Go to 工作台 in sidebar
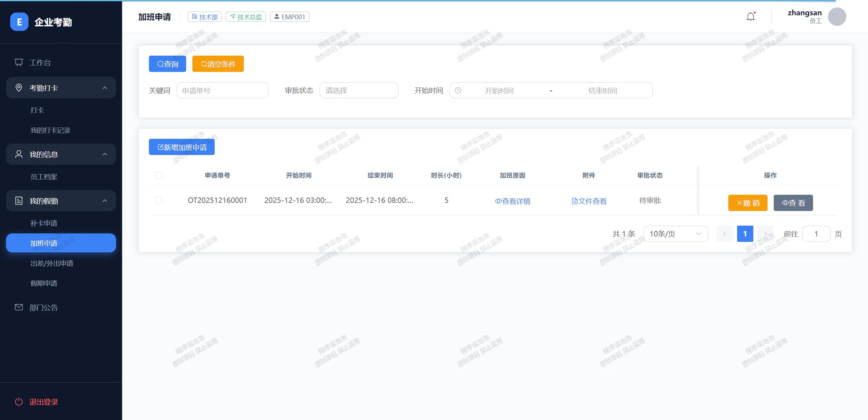868x420 pixels. click(61, 62)
